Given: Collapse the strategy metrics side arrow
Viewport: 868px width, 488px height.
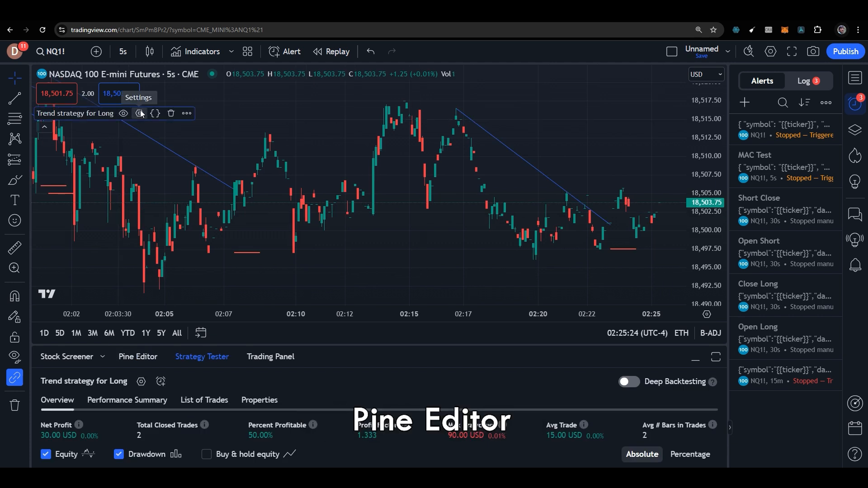Looking at the screenshot, I should (x=729, y=427).
